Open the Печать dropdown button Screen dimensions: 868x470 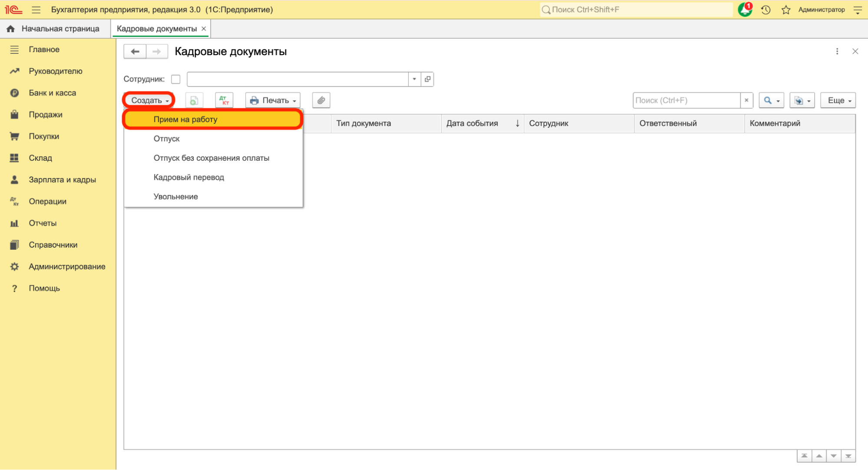pyautogui.click(x=273, y=100)
